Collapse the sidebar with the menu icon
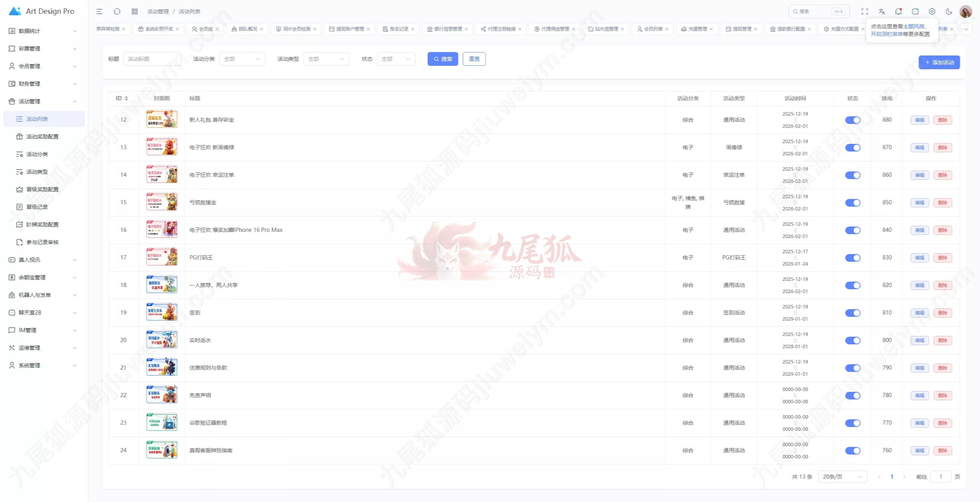This screenshot has width=980, height=502. (100, 11)
